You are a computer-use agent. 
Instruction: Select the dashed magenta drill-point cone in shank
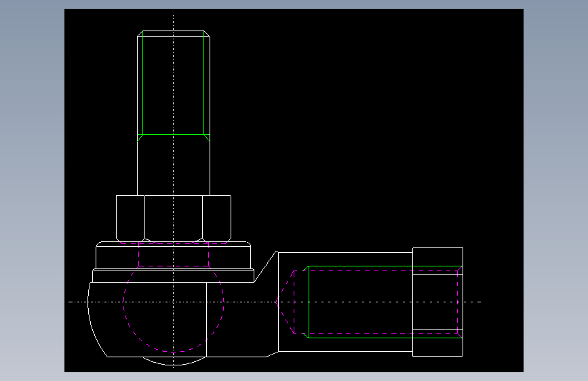pos(285,302)
